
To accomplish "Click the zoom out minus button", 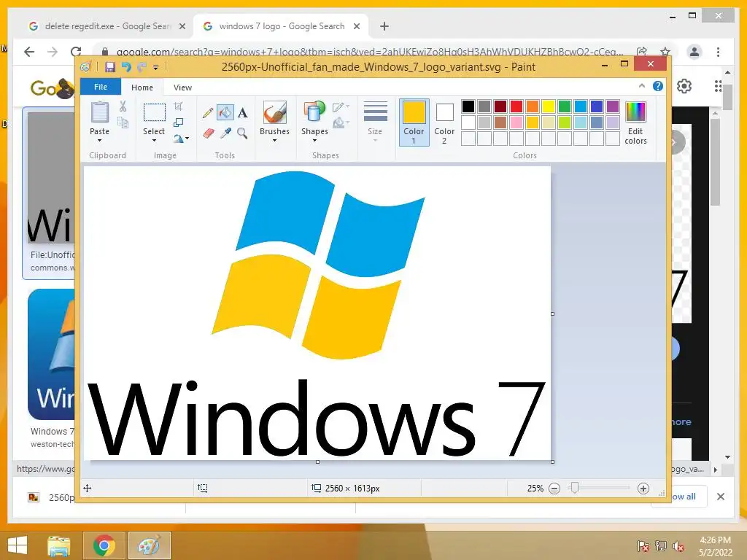I will coord(554,489).
